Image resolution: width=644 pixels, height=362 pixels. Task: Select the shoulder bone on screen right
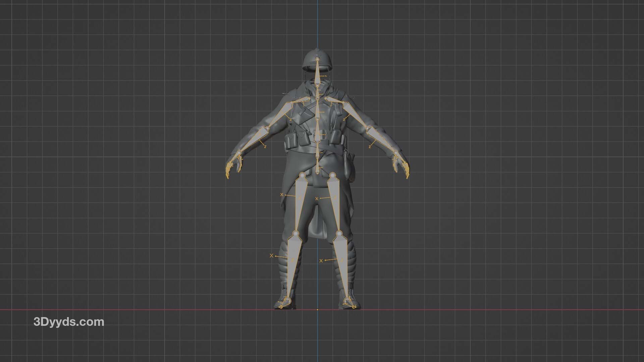pyautogui.click(x=333, y=100)
